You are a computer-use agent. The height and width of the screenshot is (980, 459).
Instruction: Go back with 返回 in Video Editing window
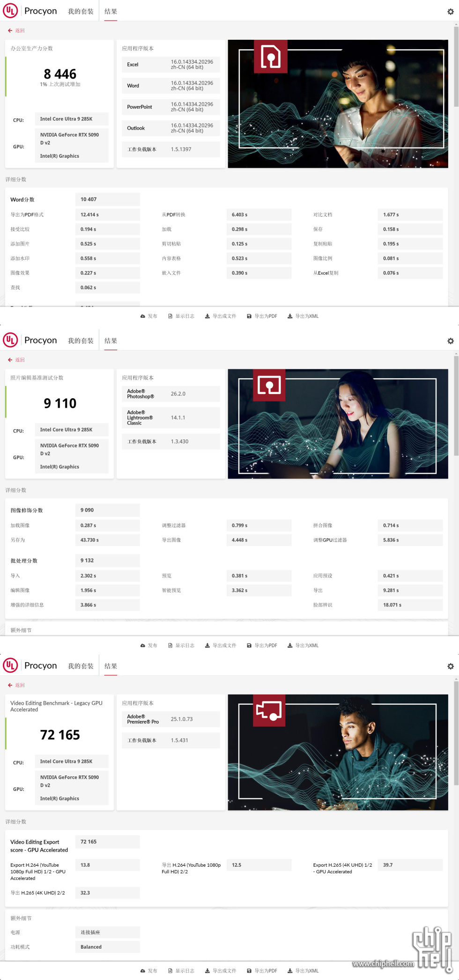coord(16,685)
